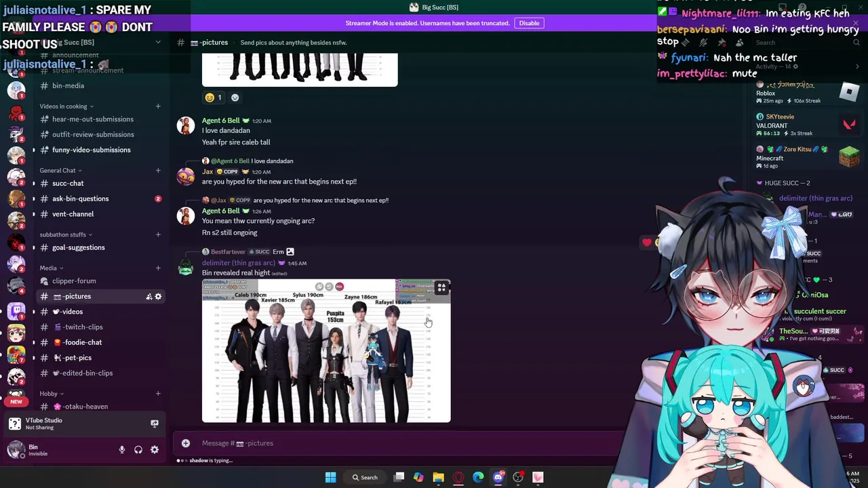This screenshot has height=488, width=868.
Task: Open Copilot from the taskbar
Action: point(418,477)
